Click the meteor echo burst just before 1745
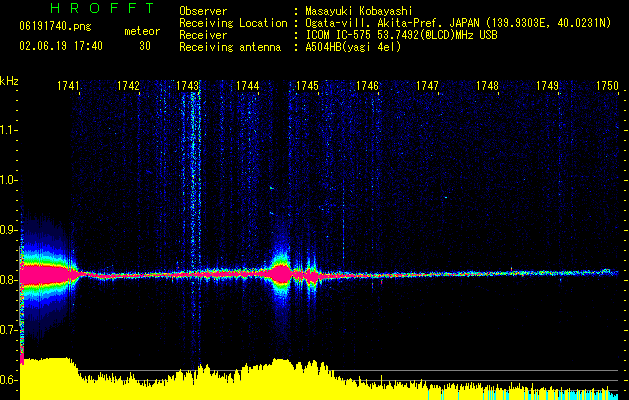Screen dimensions: 629x400 point(281,274)
